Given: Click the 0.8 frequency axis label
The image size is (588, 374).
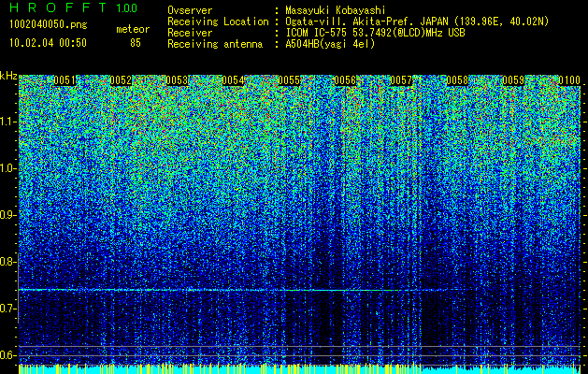Looking at the screenshot, I should point(7,262).
